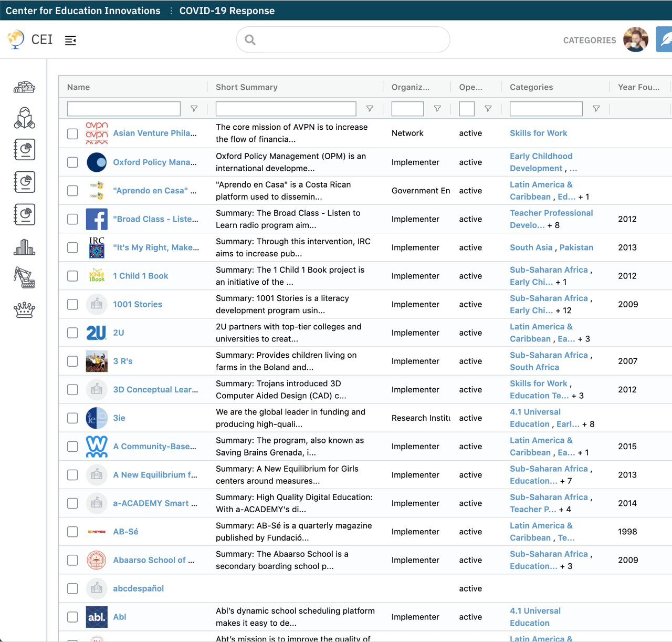Click the Facebook logo in Broad Class row
This screenshot has height=642, width=672.
(97, 219)
